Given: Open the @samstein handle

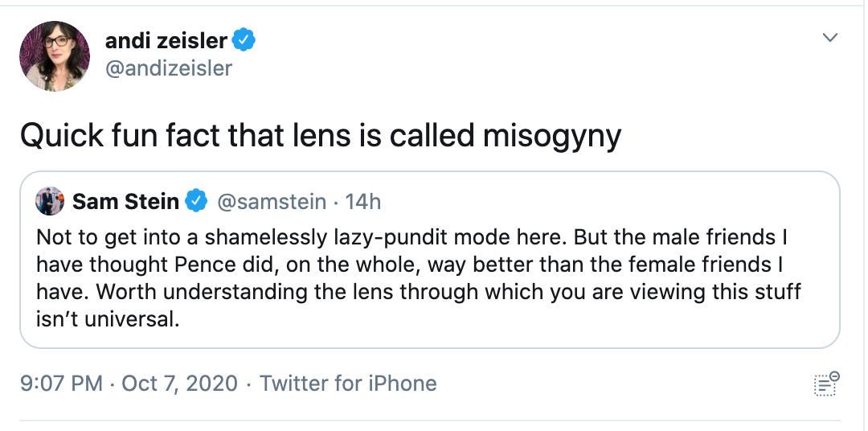Looking at the screenshot, I should (x=272, y=201).
